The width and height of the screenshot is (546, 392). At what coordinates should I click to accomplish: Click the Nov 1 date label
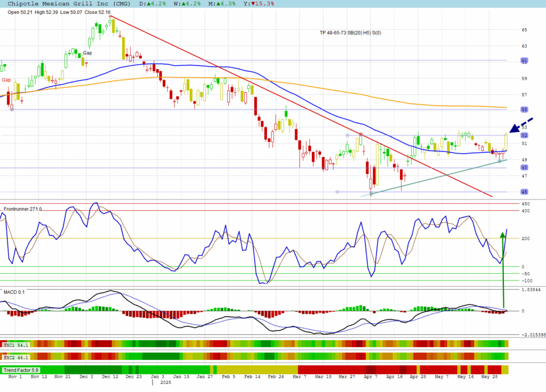[15, 377]
